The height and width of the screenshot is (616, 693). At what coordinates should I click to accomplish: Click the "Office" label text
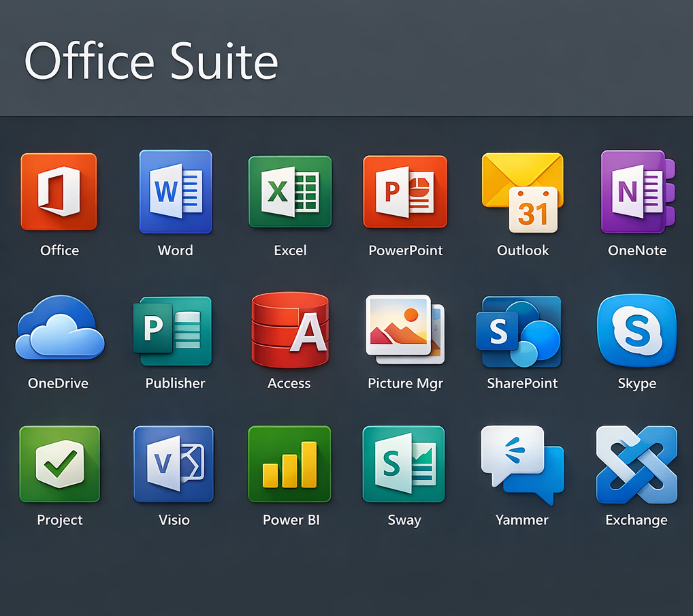pyautogui.click(x=60, y=250)
